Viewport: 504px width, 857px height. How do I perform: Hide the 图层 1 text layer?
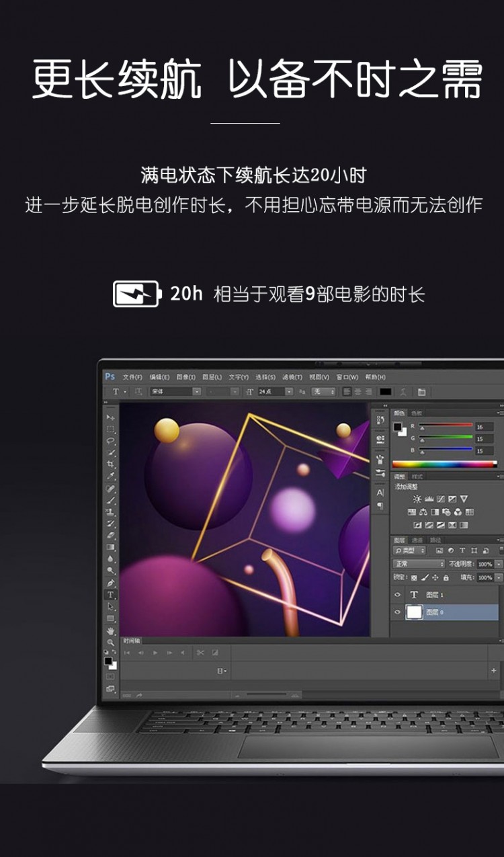398,595
